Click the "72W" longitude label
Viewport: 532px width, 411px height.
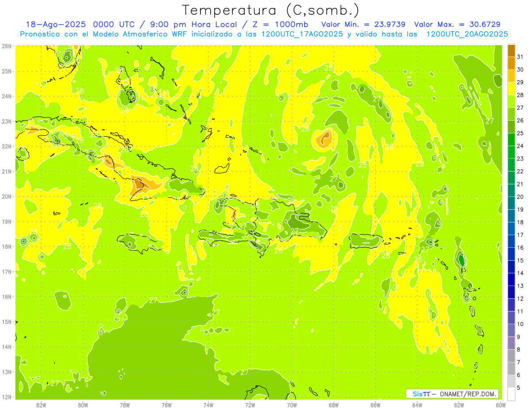250,405
